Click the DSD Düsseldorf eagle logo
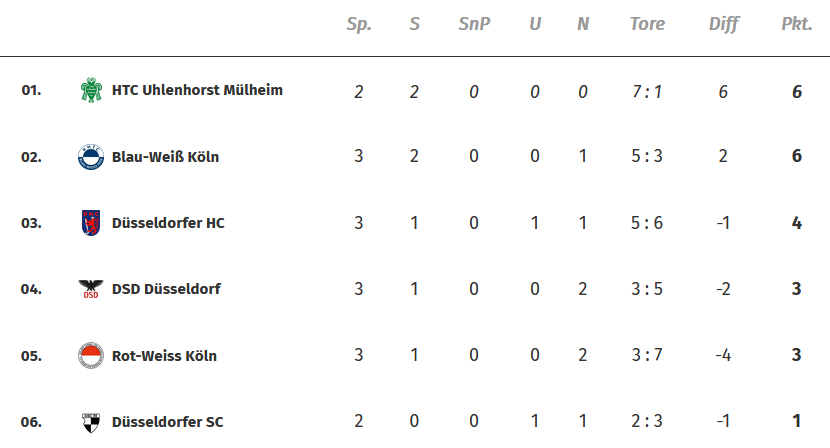This screenshot has height=448, width=830. (91, 289)
